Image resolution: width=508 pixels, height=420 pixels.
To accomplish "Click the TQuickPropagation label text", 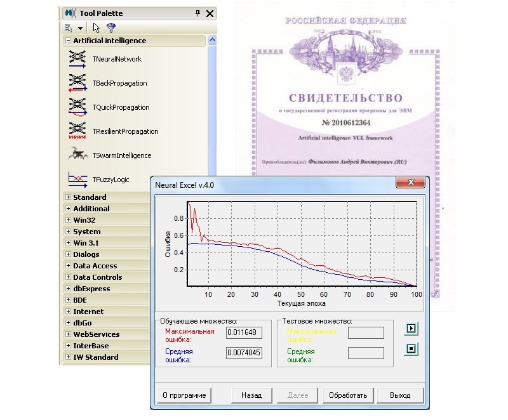I will [x=121, y=107].
